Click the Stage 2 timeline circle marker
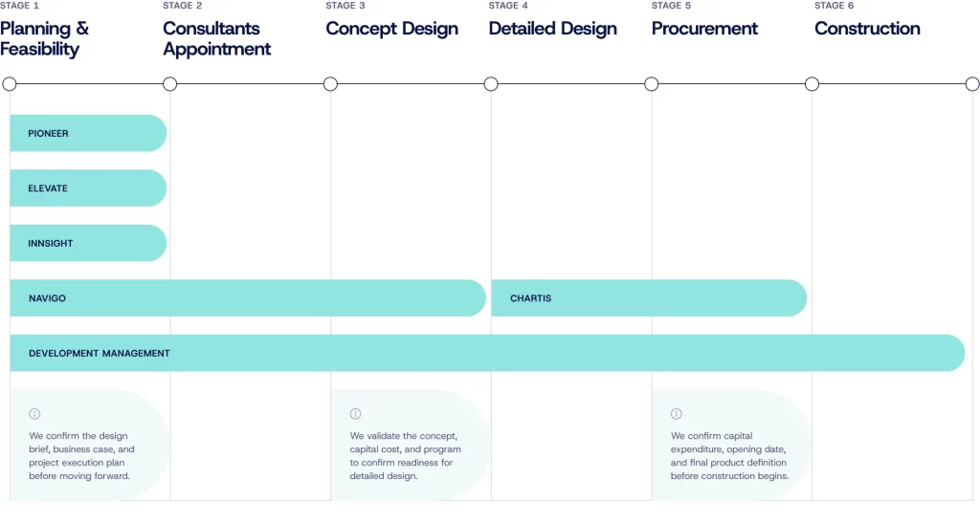 tap(170, 84)
